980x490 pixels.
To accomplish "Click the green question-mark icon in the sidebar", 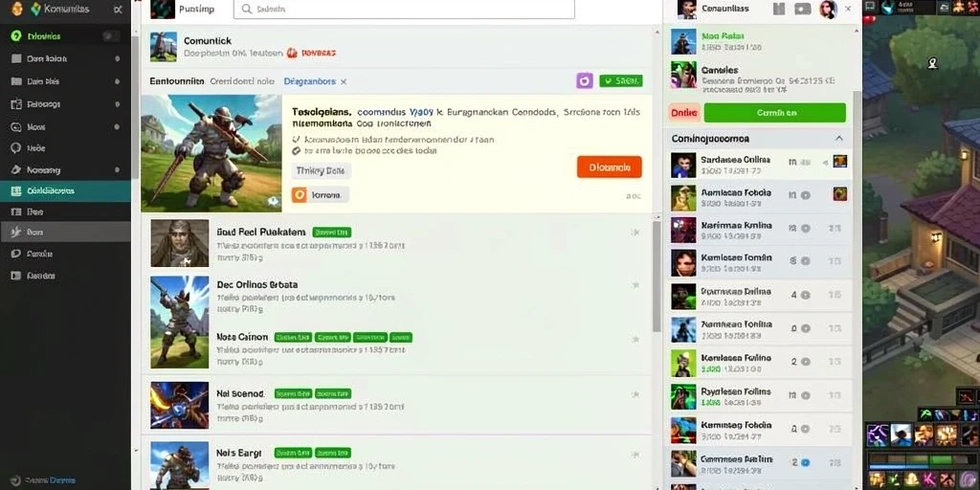I will pyautogui.click(x=16, y=36).
